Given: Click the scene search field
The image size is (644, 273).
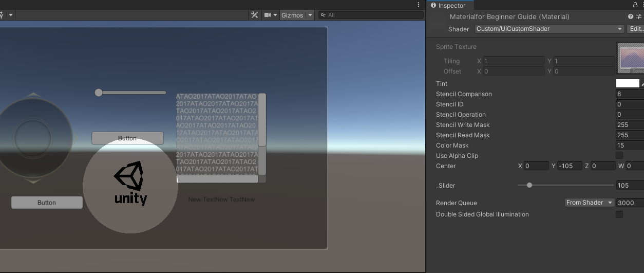Looking at the screenshot, I should (x=371, y=15).
